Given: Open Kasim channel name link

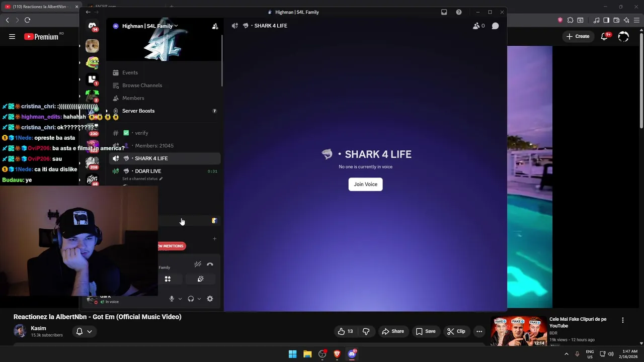Looking at the screenshot, I should pyautogui.click(x=38, y=328).
